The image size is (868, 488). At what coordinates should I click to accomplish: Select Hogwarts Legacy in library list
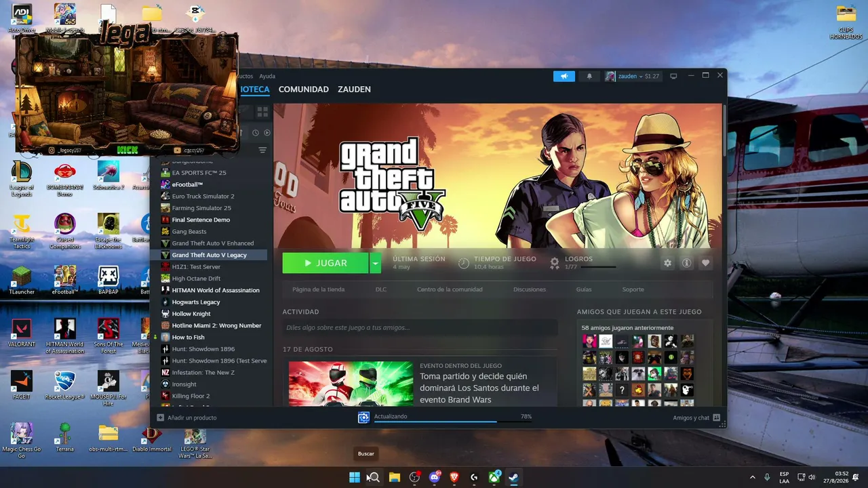pyautogui.click(x=196, y=302)
